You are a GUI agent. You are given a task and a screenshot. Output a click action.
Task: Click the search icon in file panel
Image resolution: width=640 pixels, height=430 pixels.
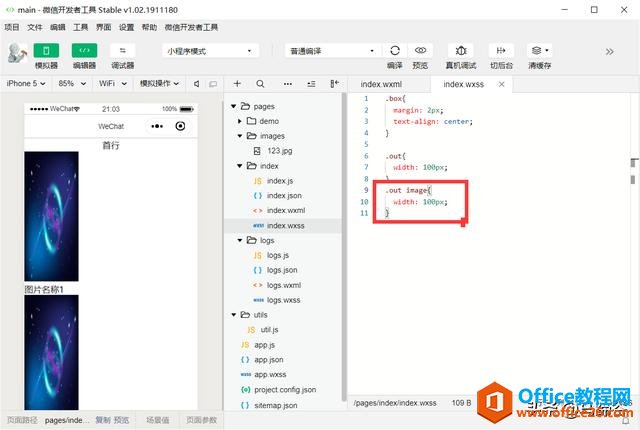point(261,85)
